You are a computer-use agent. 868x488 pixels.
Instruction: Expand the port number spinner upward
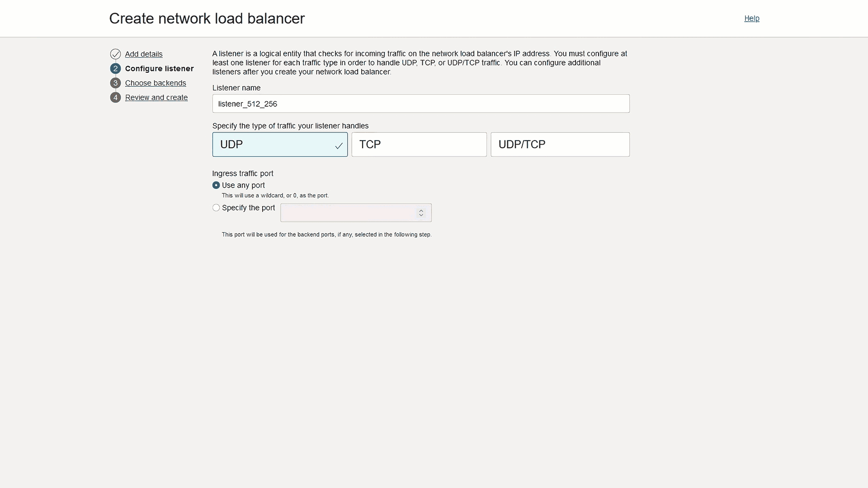click(x=421, y=210)
